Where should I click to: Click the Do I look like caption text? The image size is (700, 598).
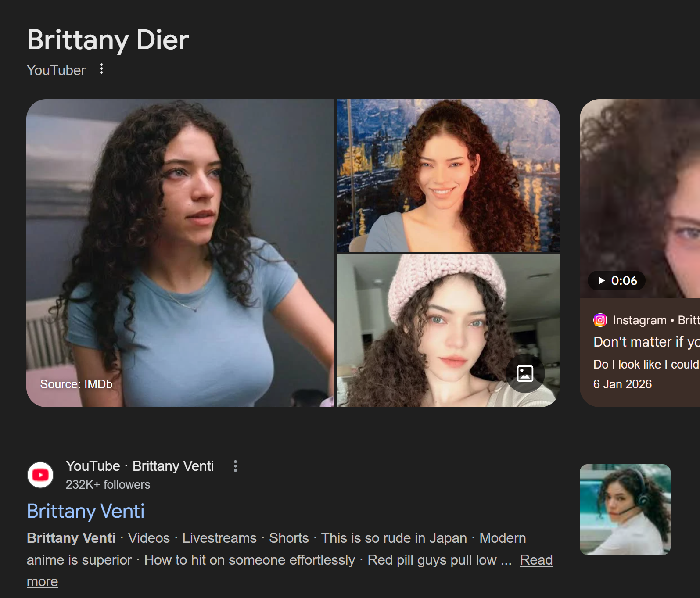pos(646,365)
